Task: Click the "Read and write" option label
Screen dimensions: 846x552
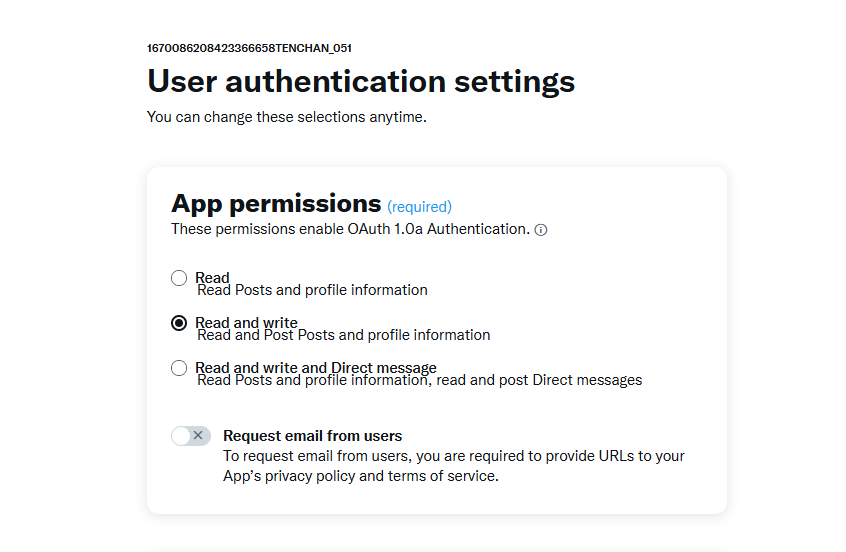Action: 246,322
